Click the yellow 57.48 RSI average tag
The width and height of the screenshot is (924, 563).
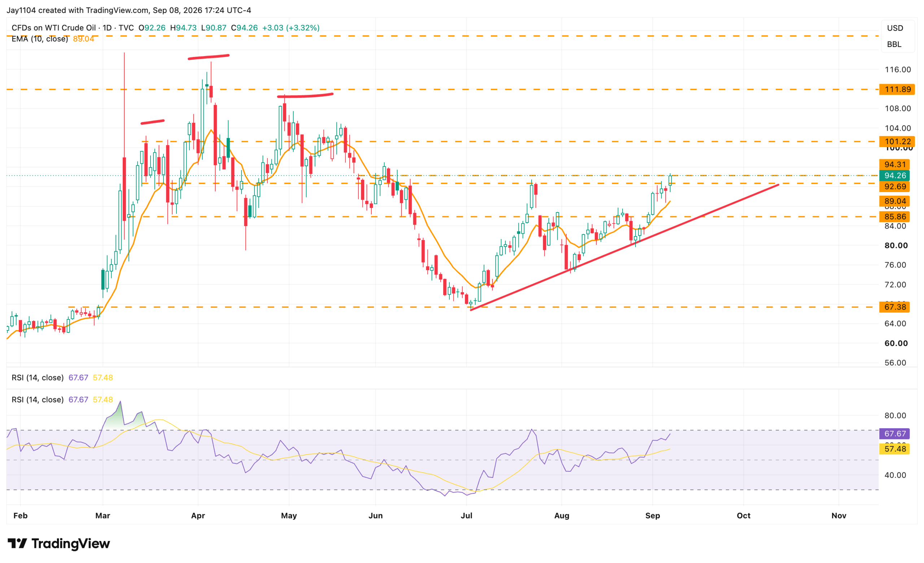tap(894, 449)
